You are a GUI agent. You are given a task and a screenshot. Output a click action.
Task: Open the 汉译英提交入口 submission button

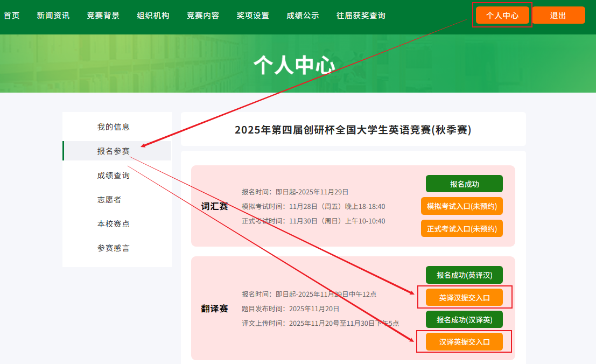click(464, 342)
